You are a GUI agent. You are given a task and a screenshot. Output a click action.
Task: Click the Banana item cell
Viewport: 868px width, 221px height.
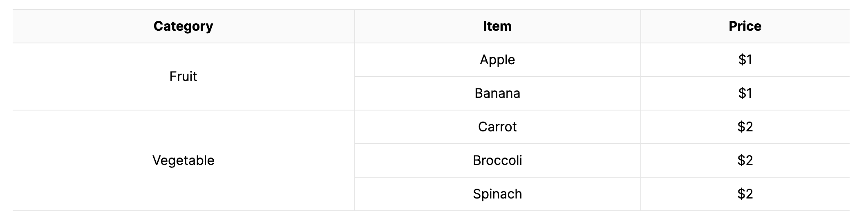[497, 93]
